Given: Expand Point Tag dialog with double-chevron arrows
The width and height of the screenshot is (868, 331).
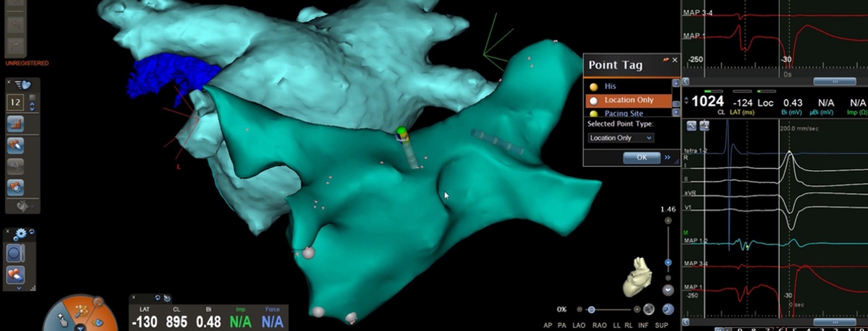Looking at the screenshot, I should click(668, 157).
